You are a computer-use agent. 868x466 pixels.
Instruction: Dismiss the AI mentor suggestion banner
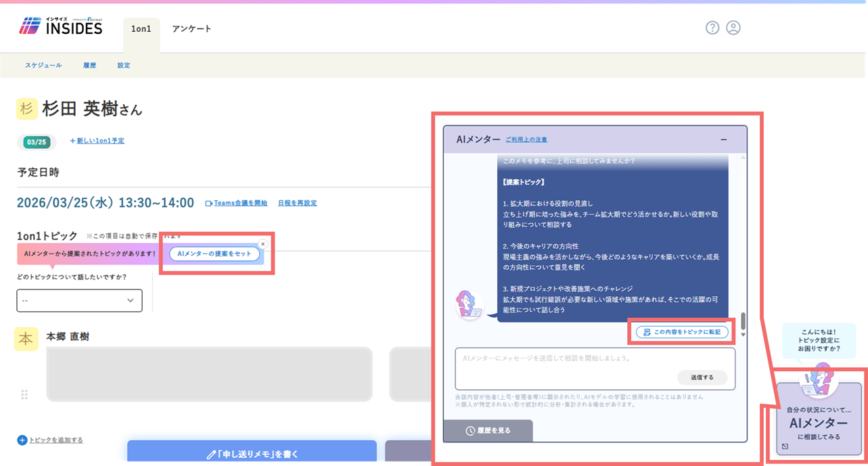(263, 244)
